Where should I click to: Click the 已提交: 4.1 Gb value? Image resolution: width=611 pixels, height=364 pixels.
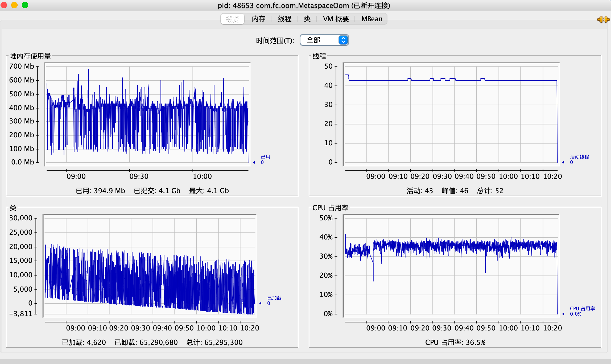[157, 191]
